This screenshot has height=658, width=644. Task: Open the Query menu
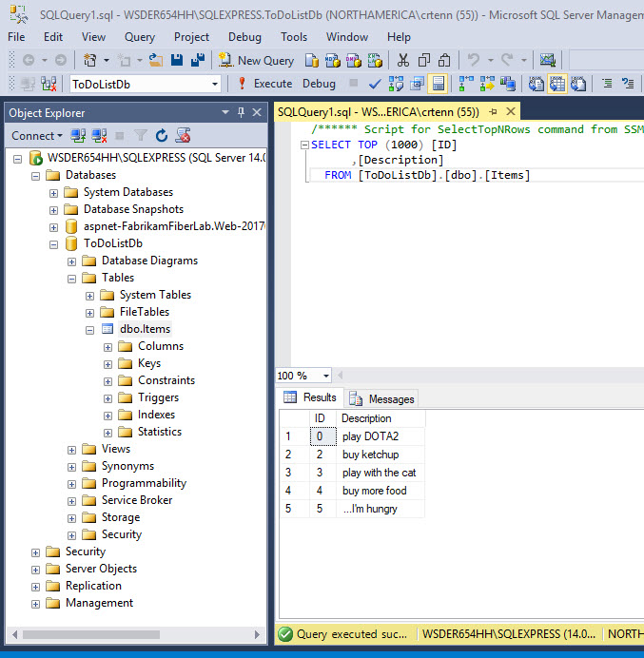pyautogui.click(x=139, y=37)
